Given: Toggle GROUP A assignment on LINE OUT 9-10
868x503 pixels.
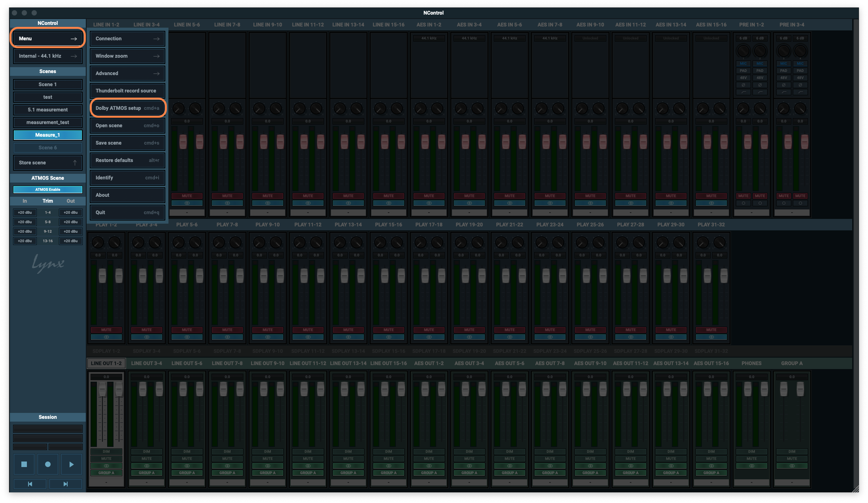Looking at the screenshot, I should pos(268,473).
